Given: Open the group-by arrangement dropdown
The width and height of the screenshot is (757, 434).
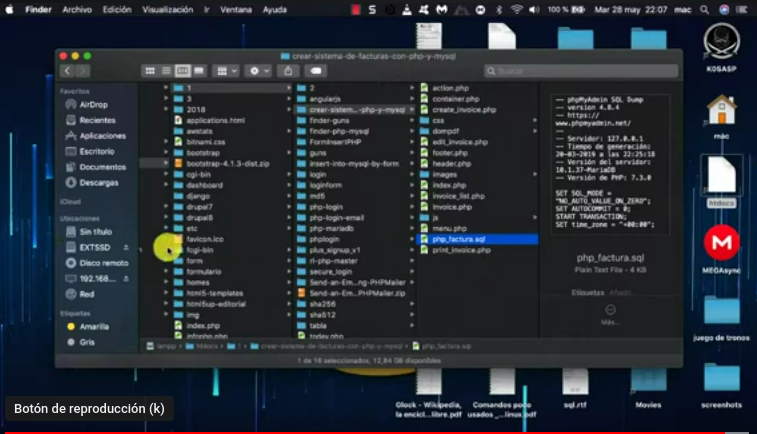Looking at the screenshot, I should (226, 71).
